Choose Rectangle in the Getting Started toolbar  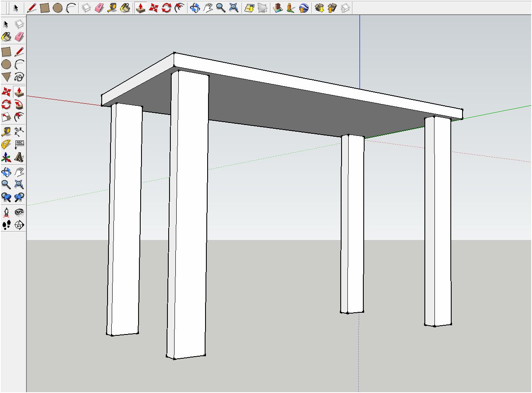45,8
